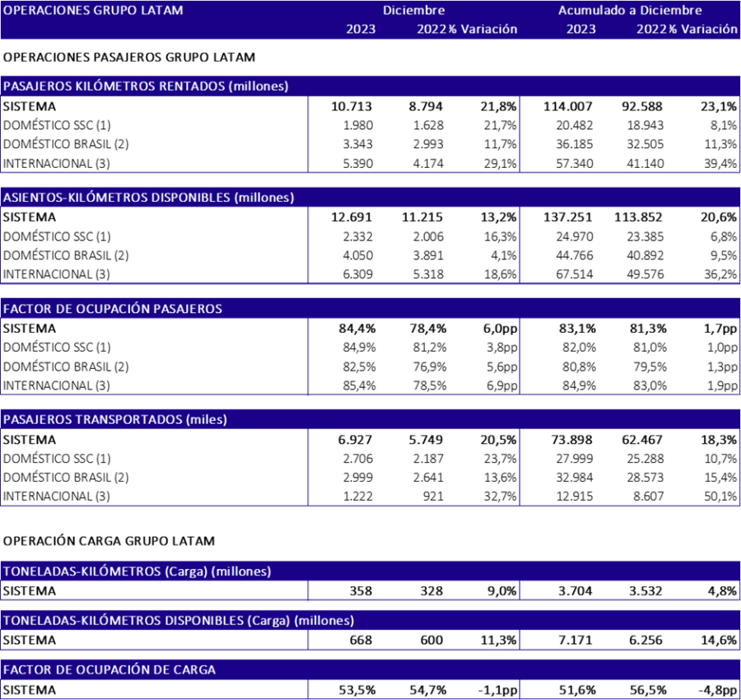Click Internacional load factor December 85,4%
This screenshot has width=741, height=700.
pyautogui.click(x=359, y=385)
